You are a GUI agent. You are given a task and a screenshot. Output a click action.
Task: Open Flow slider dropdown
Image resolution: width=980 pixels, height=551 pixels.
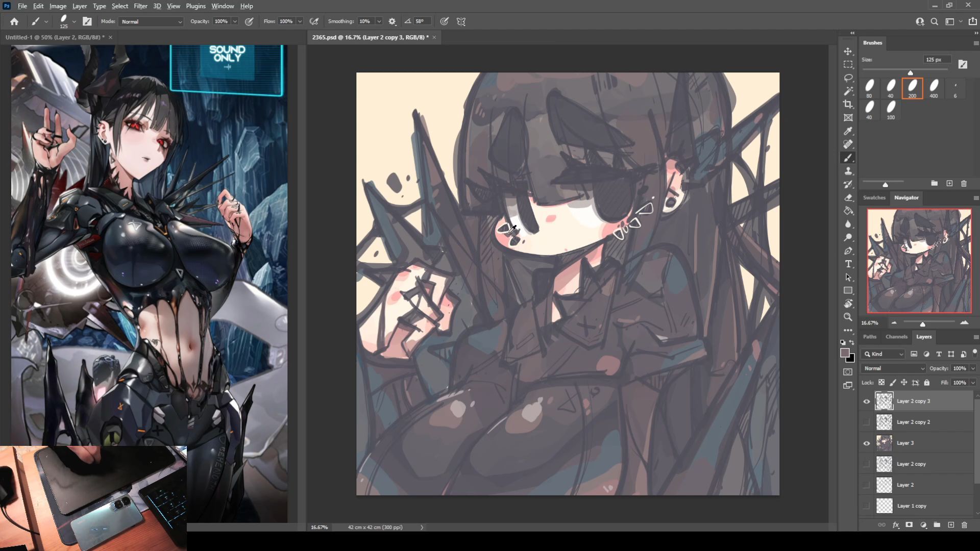[300, 21]
